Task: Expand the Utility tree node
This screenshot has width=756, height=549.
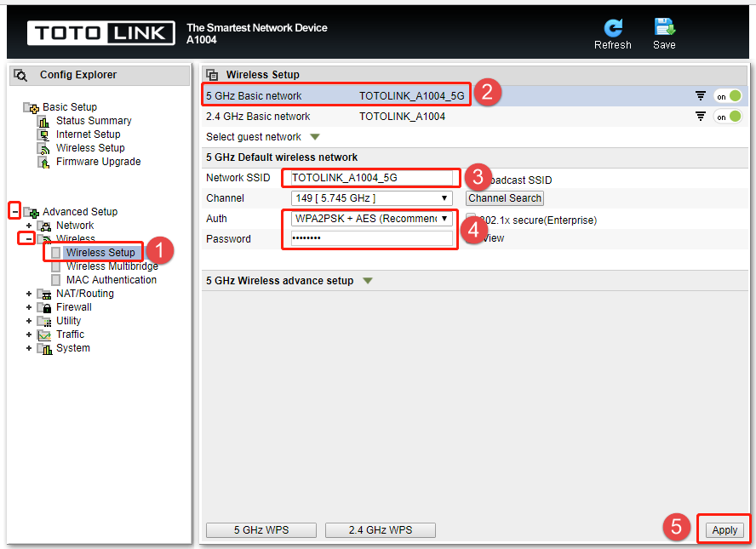Action: tap(29, 321)
